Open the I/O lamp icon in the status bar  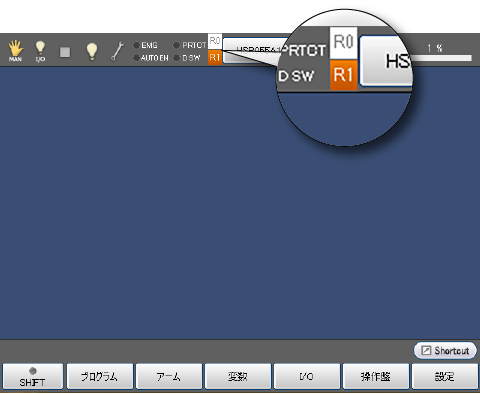[x=40, y=51]
